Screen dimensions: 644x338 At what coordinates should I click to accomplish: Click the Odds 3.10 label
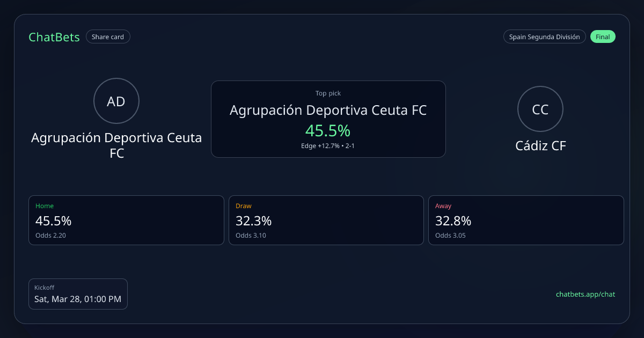coord(251,235)
